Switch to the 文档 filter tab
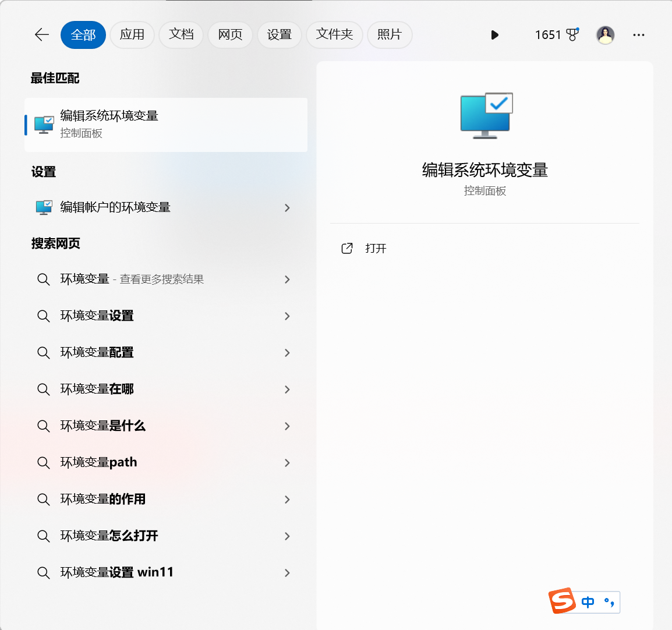This screenshot has height=630, width=672. pos(181,35)
